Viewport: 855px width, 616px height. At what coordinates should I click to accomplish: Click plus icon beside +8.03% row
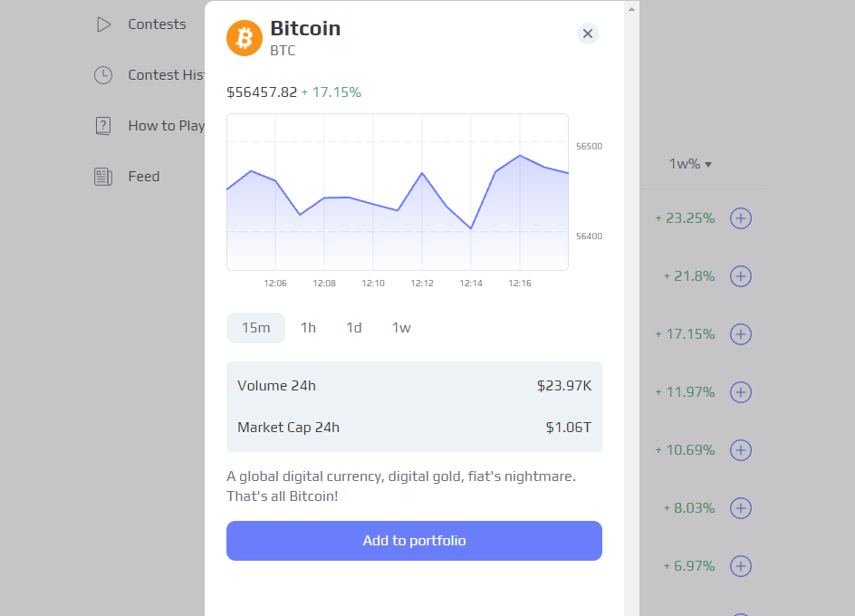[741, 508]
